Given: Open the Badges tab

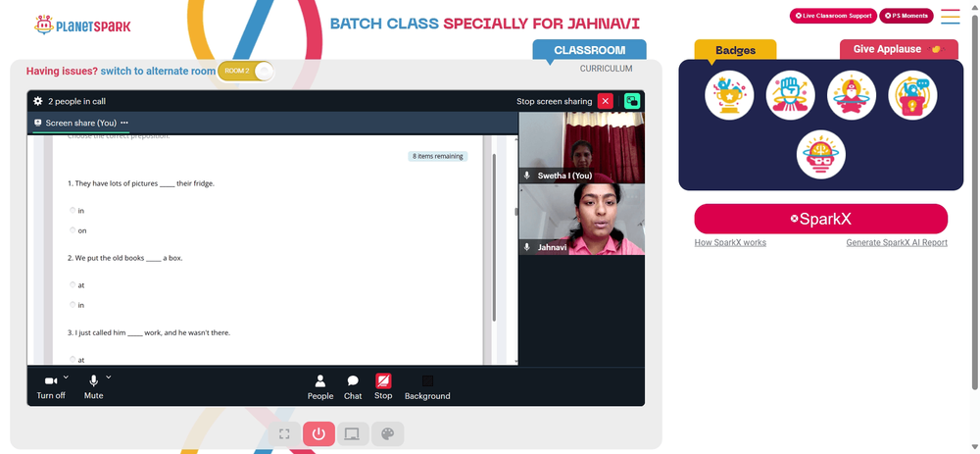Looking at the screenshot, I should [x=735, y=50].
